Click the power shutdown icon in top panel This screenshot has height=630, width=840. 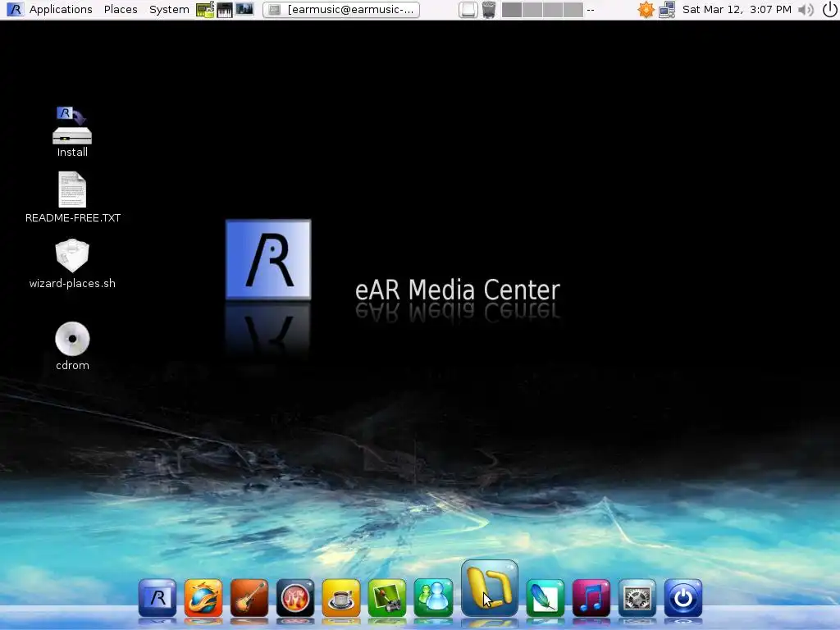(829, 10)
